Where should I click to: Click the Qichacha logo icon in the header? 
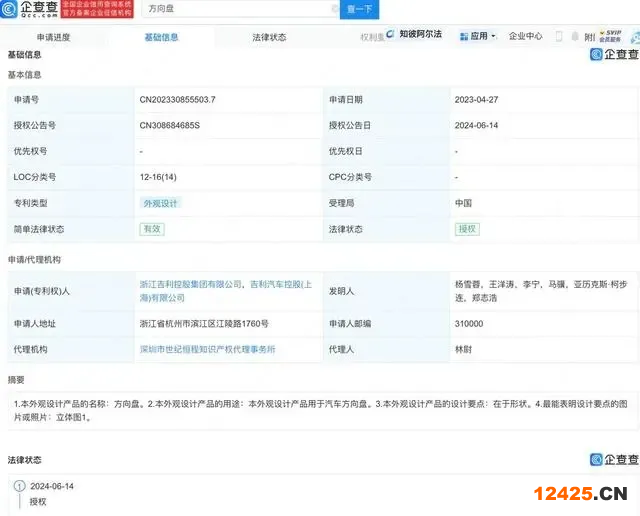pyautogui.click(x=9, y=9)
